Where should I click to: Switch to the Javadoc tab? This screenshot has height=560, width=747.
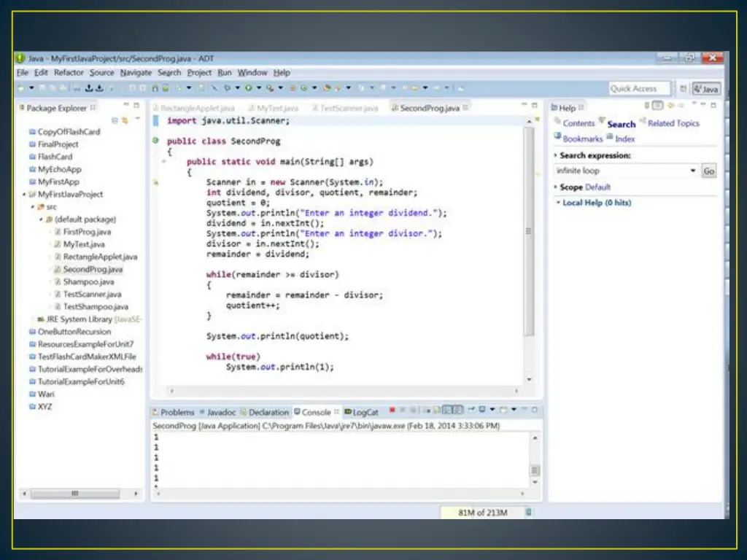[x=217, y=412]
